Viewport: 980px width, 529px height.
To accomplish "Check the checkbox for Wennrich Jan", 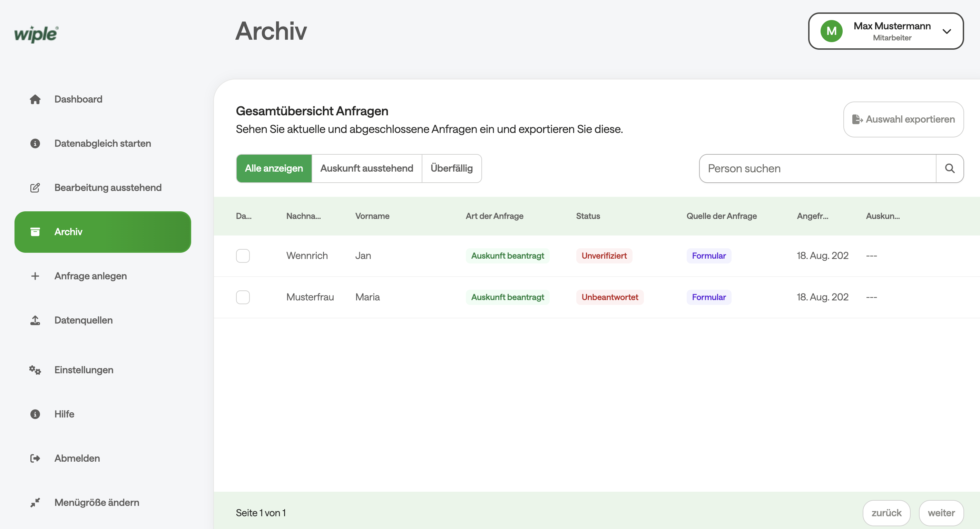I will [243, 256].
